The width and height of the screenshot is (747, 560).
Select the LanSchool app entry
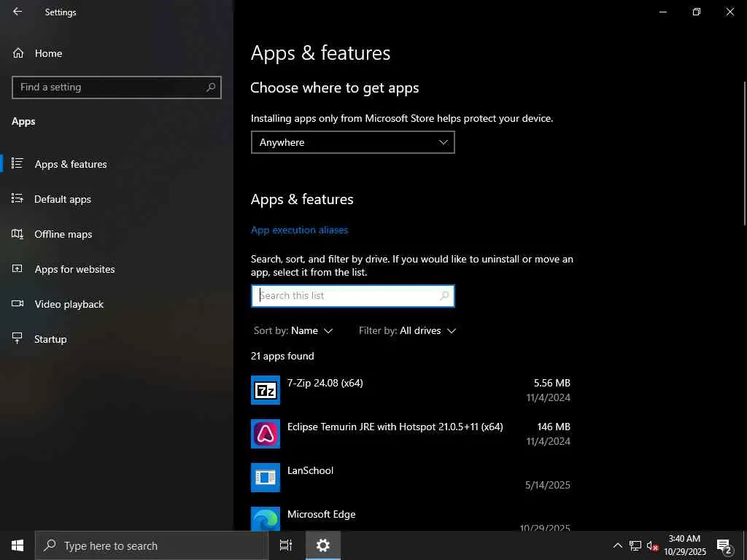tap(310, 470)
